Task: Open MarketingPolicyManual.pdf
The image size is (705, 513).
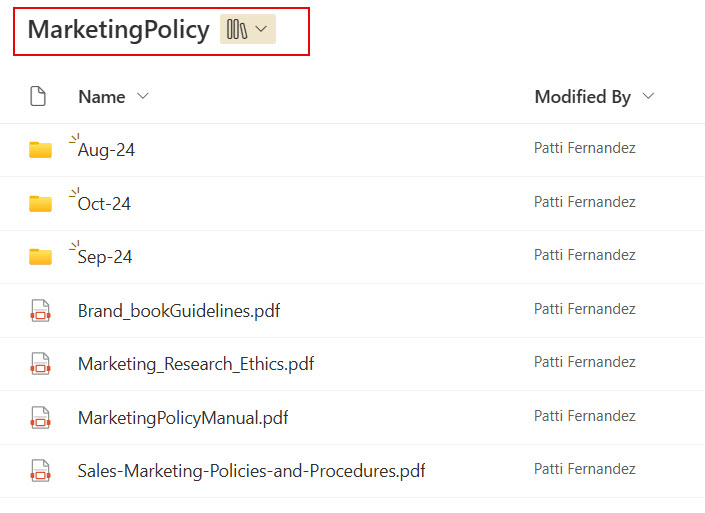Action: [183, 417]
